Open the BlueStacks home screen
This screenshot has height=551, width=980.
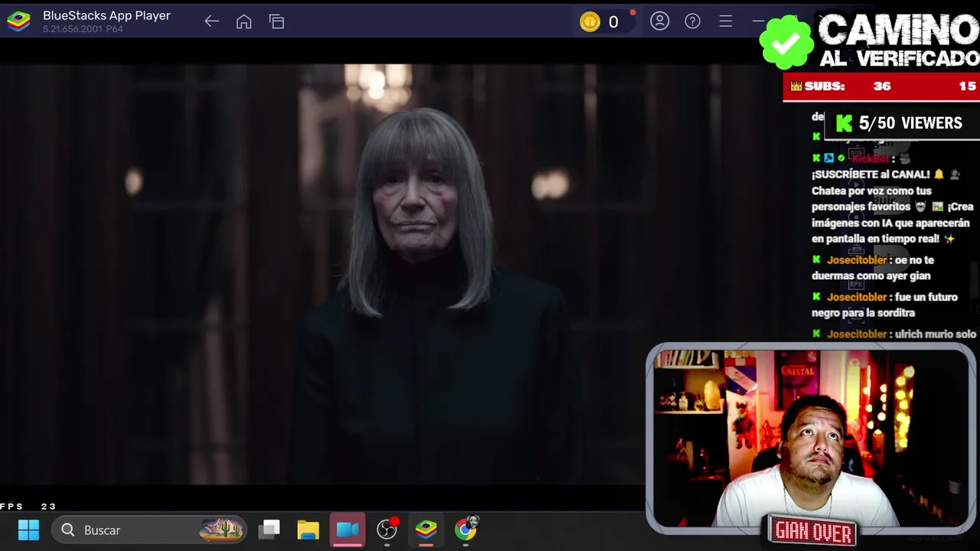coord(243,21)
